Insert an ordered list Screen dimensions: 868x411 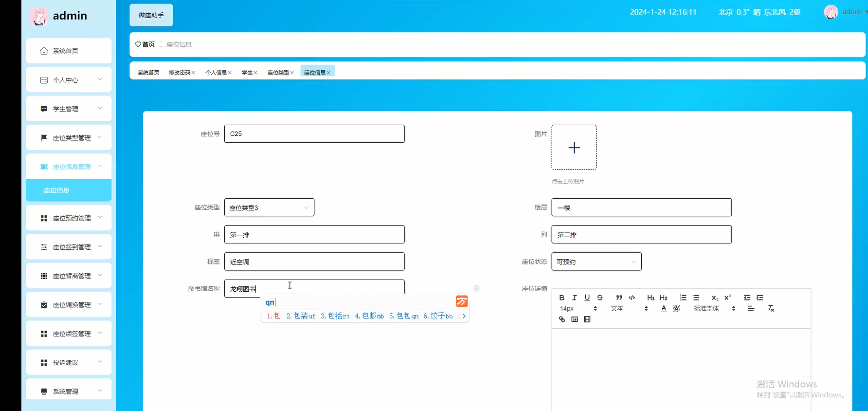pyautogui.click(x=683, y=298)
